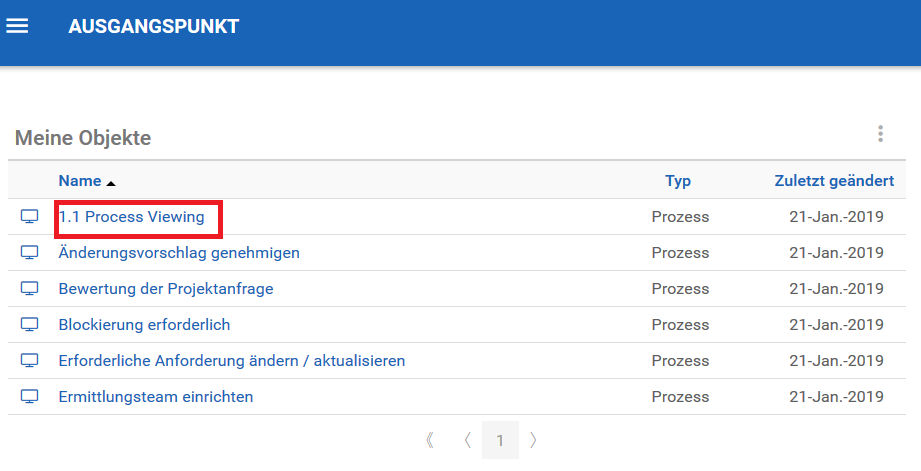Open the 1.1 Process Viewing link

(x=131, y=217)
